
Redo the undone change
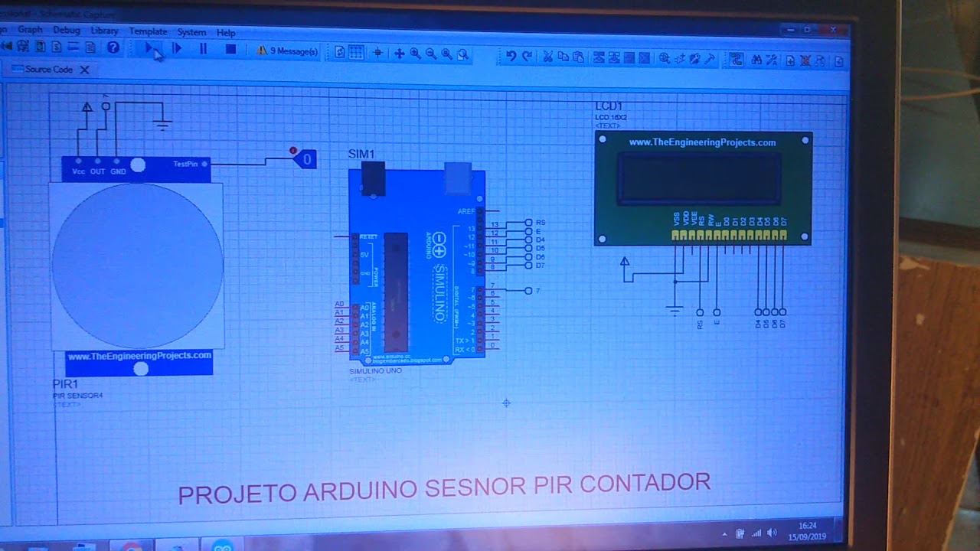[527, 56]
